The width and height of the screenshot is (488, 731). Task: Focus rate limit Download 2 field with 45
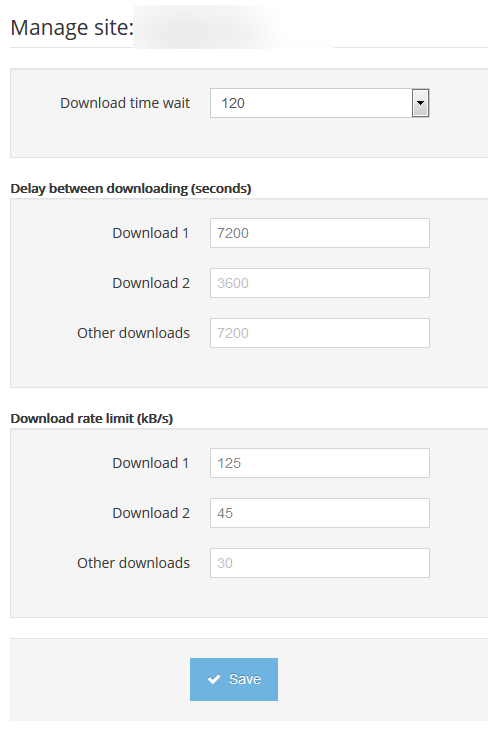click(x=320, y=513)
